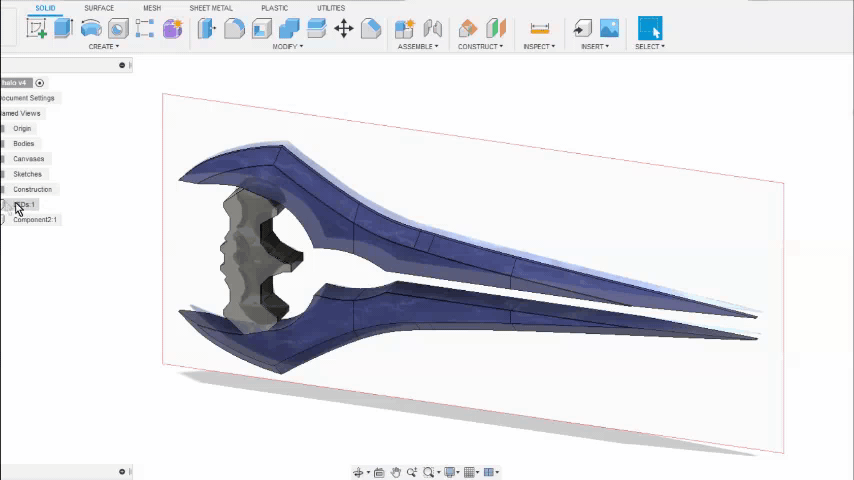This screenshot has height=480, width=854.
Task: Select the Midplane construct tool
Action: (496, 28)
